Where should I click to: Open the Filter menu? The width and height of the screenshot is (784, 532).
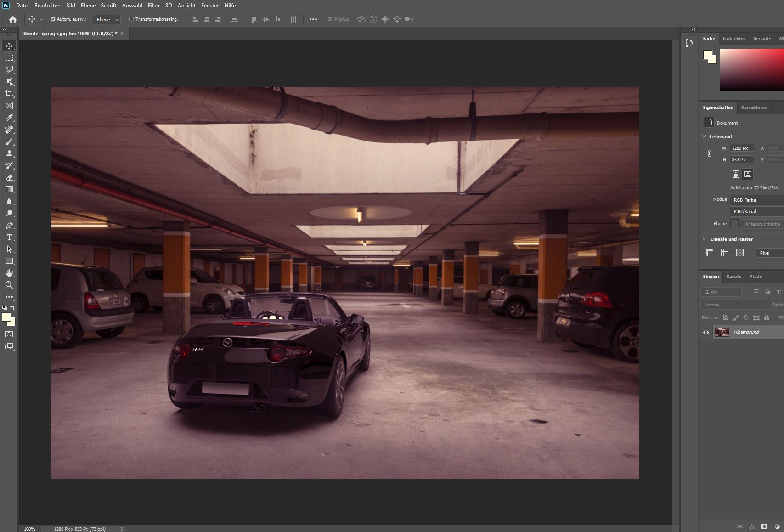153,5
